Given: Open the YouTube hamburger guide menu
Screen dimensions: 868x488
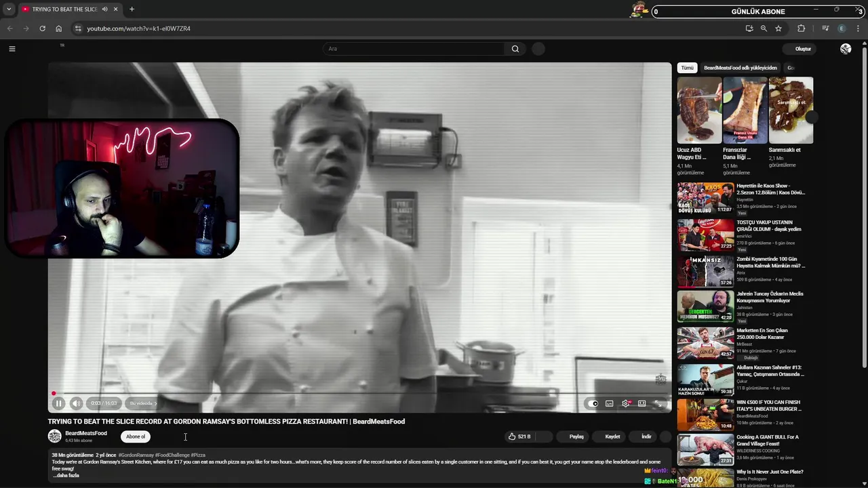Looking at the screenshot, I should [x=12, y=49].
